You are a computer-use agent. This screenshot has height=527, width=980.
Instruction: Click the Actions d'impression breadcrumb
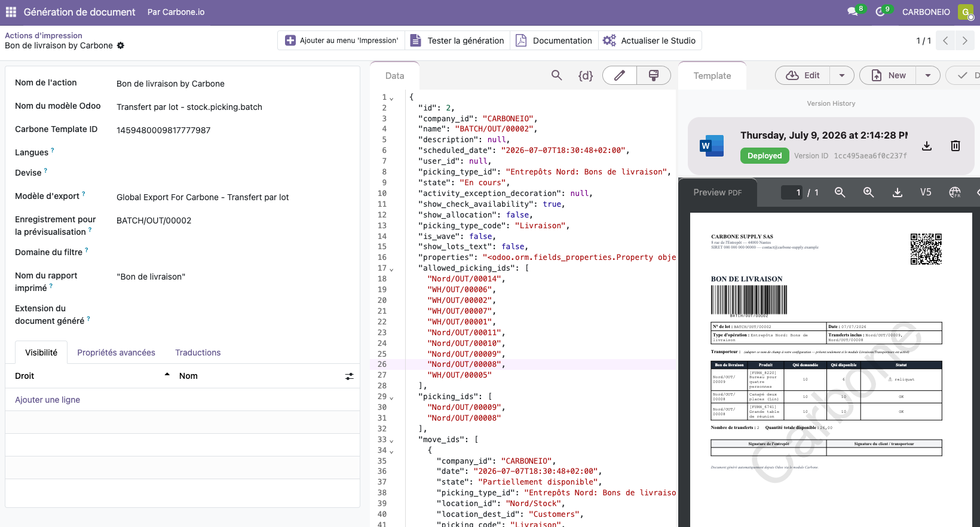tap(44, 35)
